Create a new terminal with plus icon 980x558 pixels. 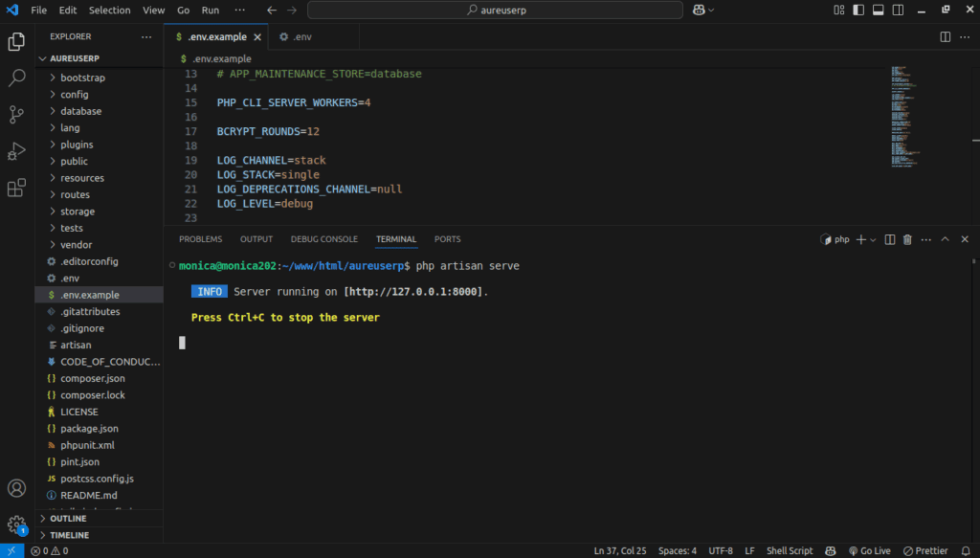pyautogui.click(x=861, y=239)
